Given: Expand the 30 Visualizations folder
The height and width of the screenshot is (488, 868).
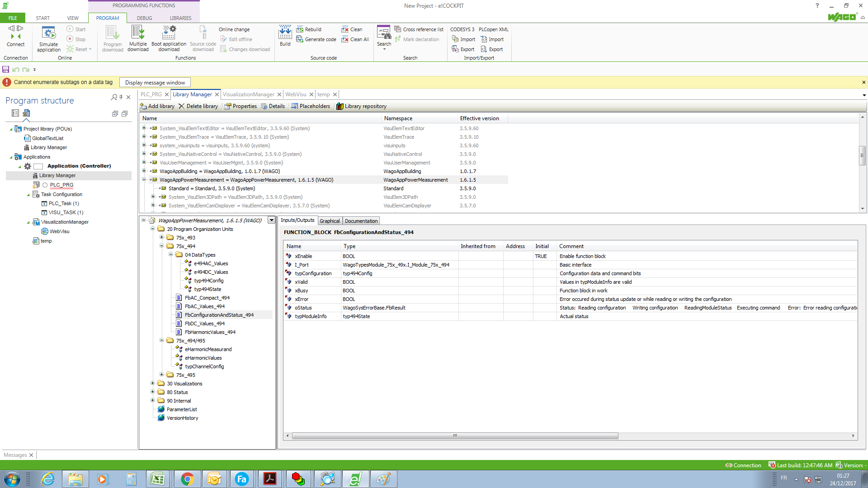Looking at the screenshot, I should pos(153,383).
